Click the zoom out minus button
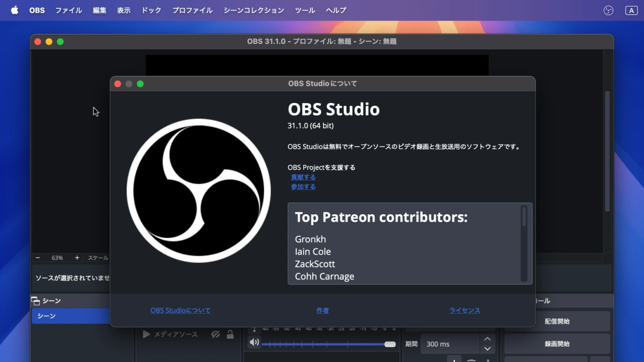 pos(38,258)
